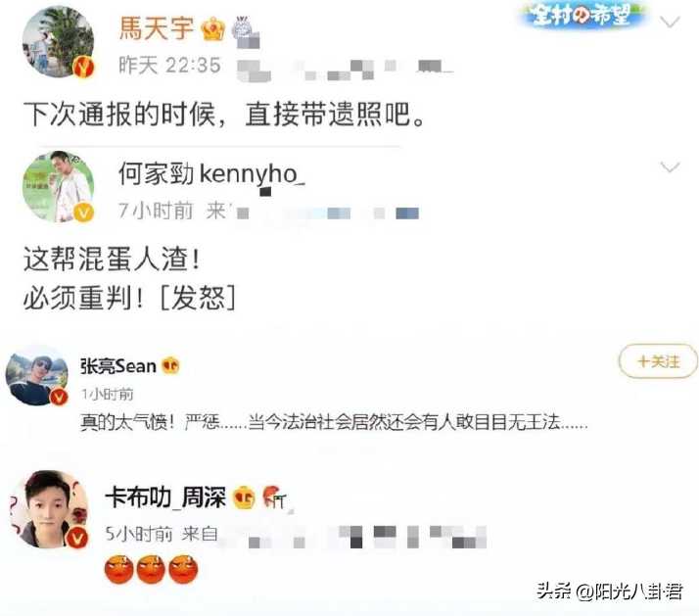Viewport: 699px width, 616px height.
Task: Click the gold verified badge on 何家勁's avatar
Action: point(83,212)
